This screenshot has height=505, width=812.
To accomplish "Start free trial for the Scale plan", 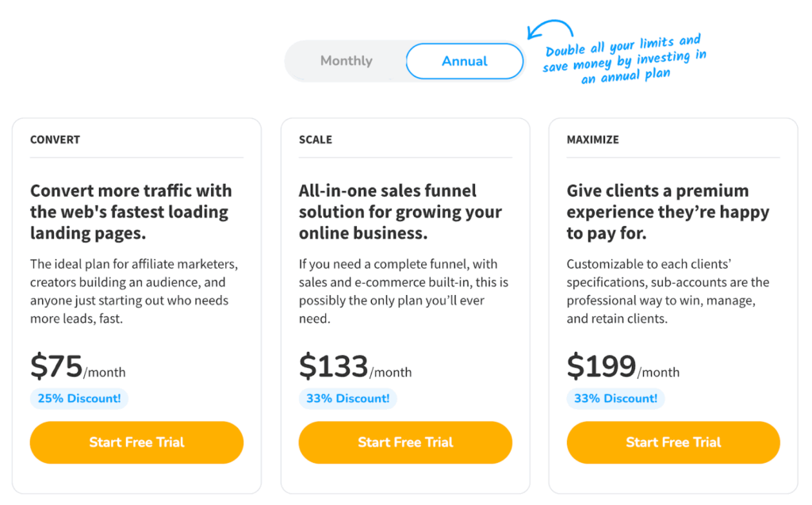I will tap(405, 442).
